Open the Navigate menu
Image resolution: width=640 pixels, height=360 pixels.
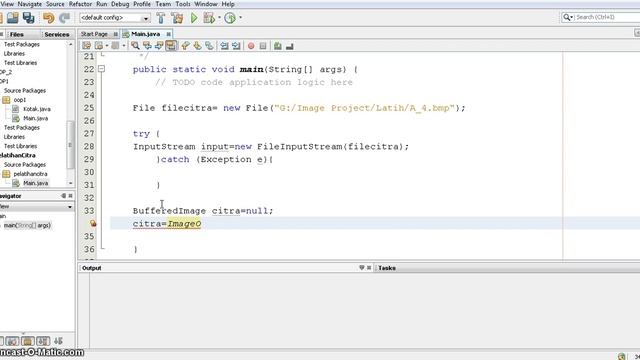(29, 4)
